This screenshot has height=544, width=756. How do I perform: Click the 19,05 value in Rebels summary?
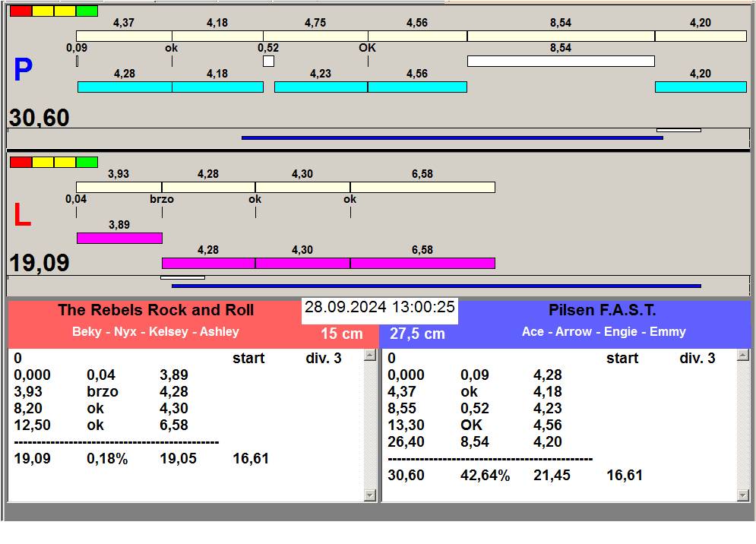click(178, 459)
